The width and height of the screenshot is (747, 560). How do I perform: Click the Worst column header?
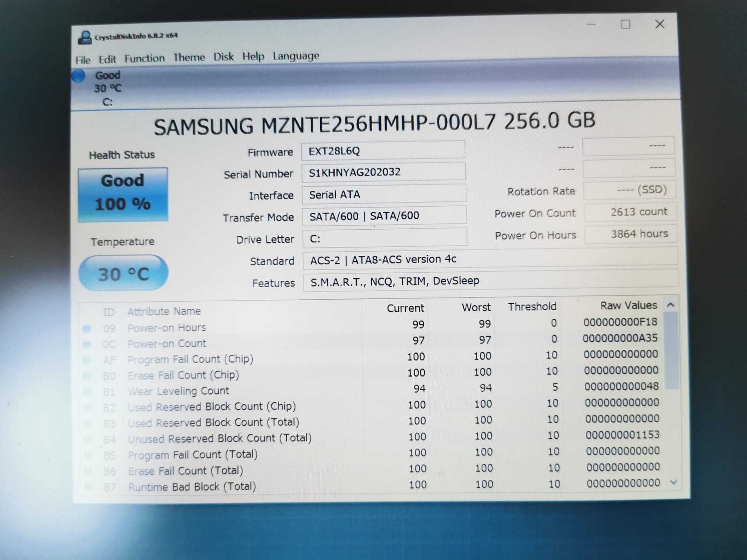point(476,307)
